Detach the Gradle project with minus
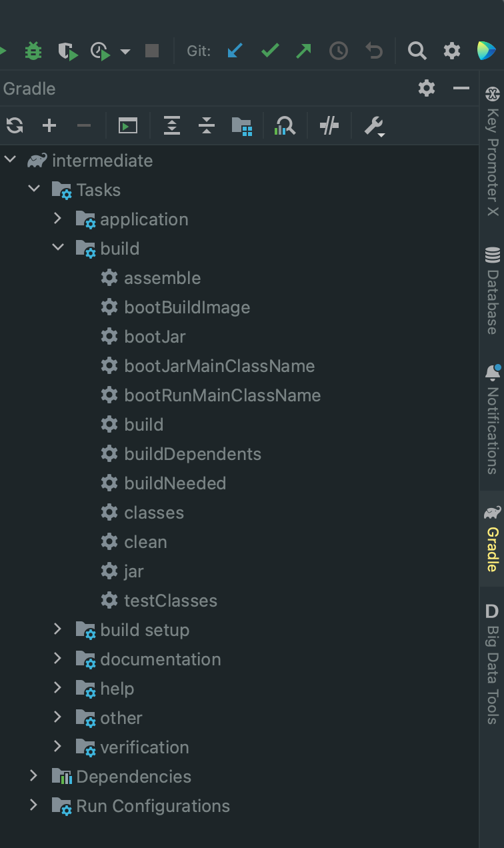 [x=84, y=125]
